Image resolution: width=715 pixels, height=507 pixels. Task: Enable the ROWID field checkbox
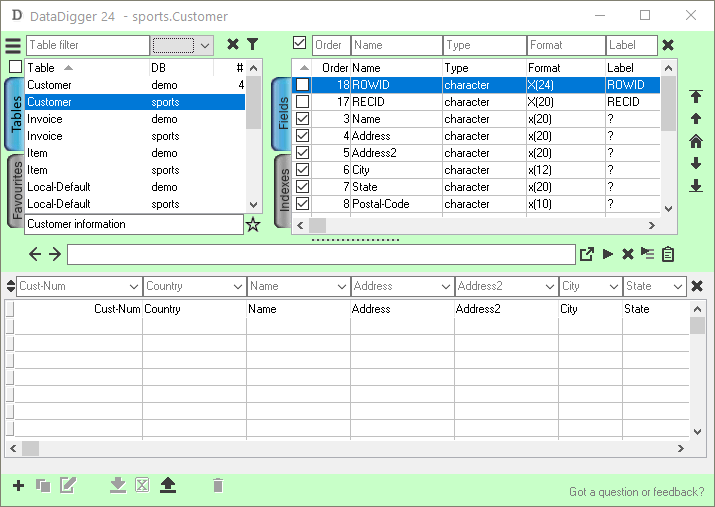click(302, 85)
